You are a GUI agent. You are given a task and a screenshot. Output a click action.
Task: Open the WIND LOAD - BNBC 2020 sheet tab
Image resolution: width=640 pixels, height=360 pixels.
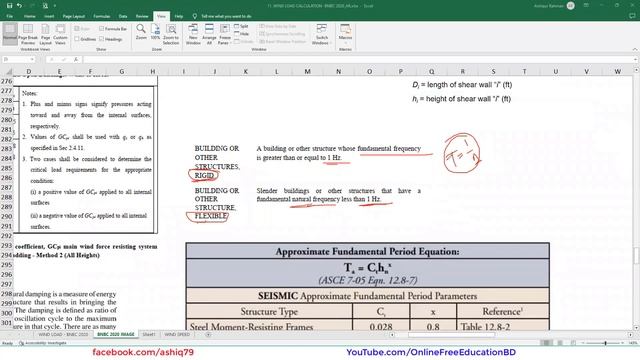pyautogui.click(x=63, y=335)
